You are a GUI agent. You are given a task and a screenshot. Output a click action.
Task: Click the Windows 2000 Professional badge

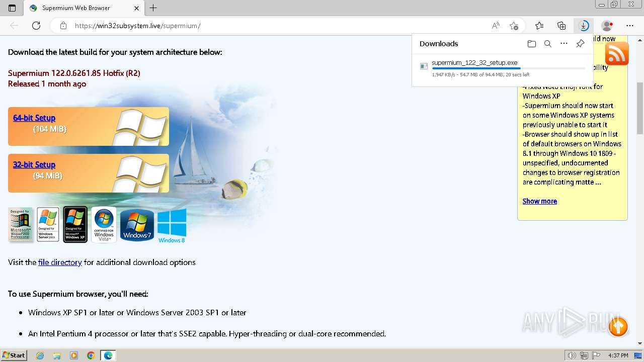click(x=21, y=225)
